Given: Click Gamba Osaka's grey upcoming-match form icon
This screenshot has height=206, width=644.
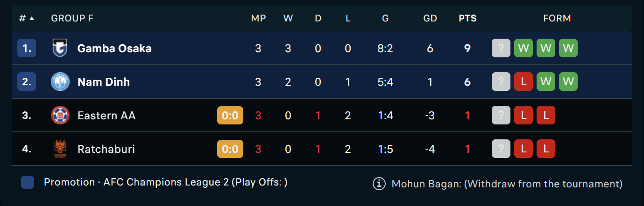Looking at the screenshot, I should (x=501, y=48).
